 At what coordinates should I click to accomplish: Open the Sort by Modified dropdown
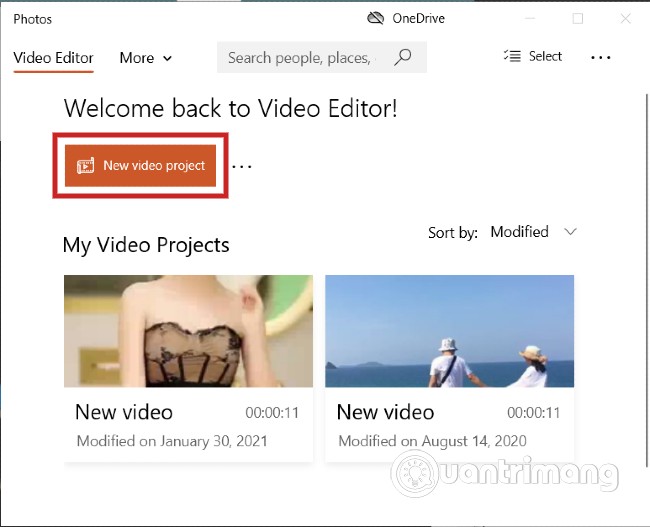coord(534,232)
